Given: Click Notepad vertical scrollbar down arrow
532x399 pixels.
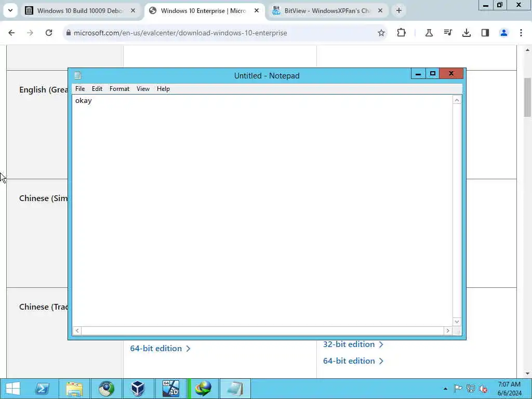Looking at the screenshot, I should 457,322.
